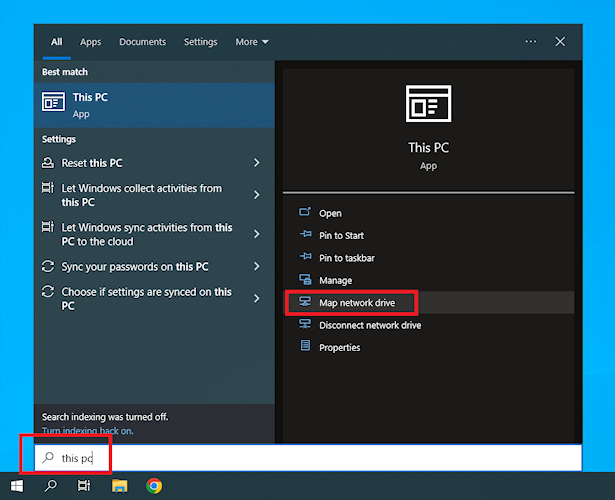Image resolution: width=615 pixels, height=500 pixels.
Task: Click the Windows Start button
Action: 17,486
